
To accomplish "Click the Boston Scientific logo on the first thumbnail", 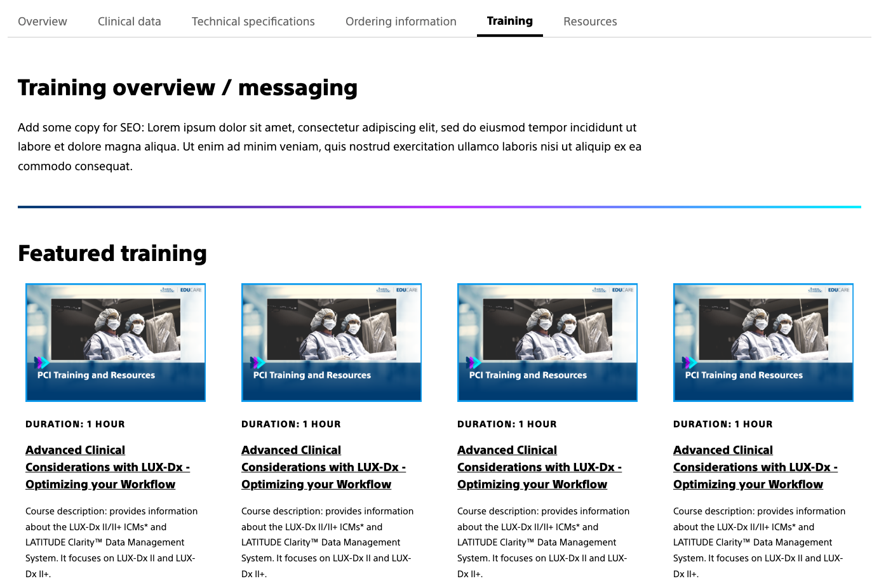I will [167, 290].
